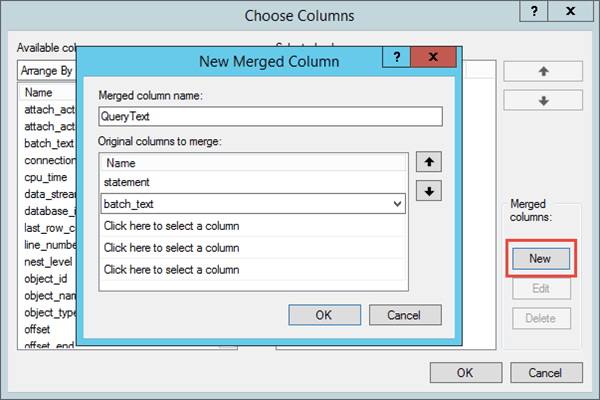This screenshot has height=400, width=600.
Task: Open the Arrange By dropdown
Action: pyautogui.click(x=45, y=71)
